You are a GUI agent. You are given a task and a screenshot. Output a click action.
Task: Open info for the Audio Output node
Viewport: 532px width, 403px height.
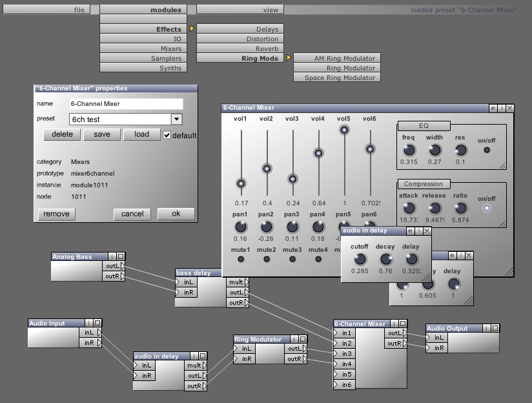pos(487,328)
